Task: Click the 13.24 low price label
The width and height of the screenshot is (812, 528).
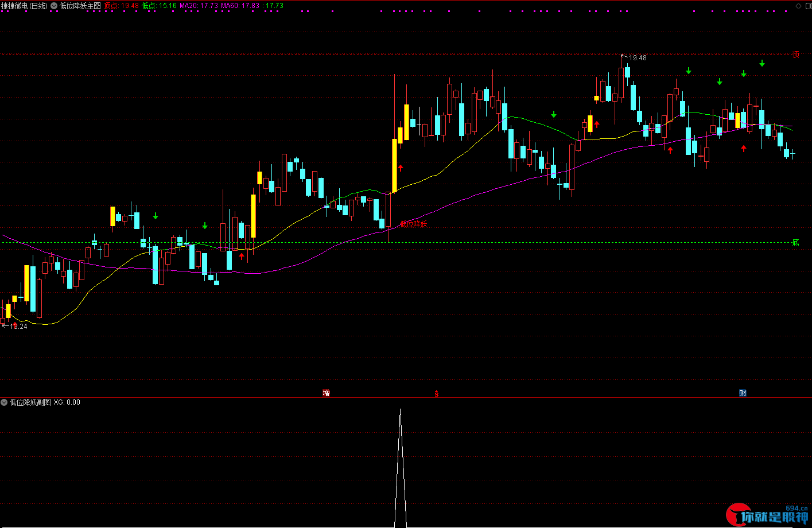Action: point(19,327)
